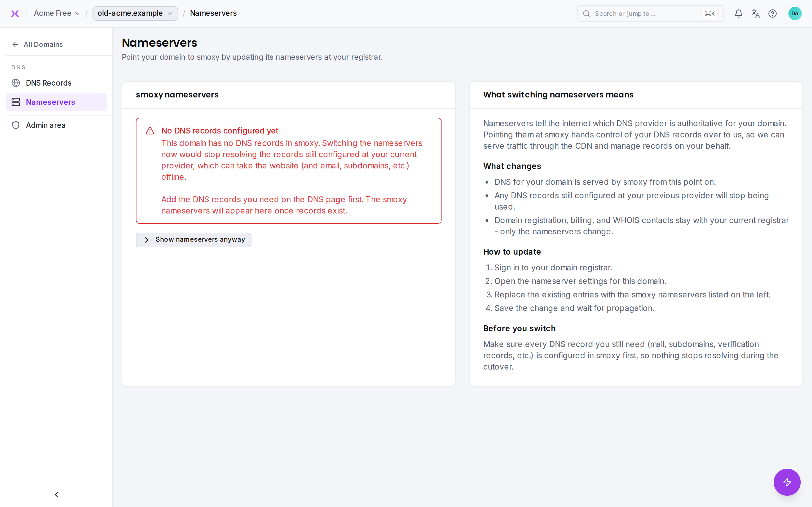Expand Show nameservers anyway
Screen dimensions: 812x507
tap(194, 240)
